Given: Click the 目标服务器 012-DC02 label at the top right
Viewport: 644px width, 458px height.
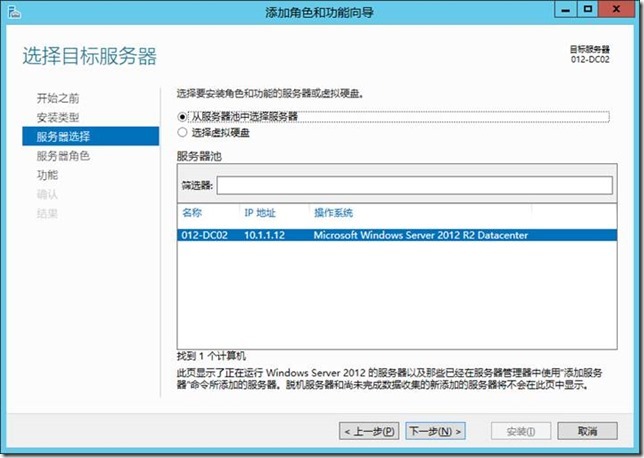Looking at the screenshot, I should pyautogui.click(x=590, y=54).
